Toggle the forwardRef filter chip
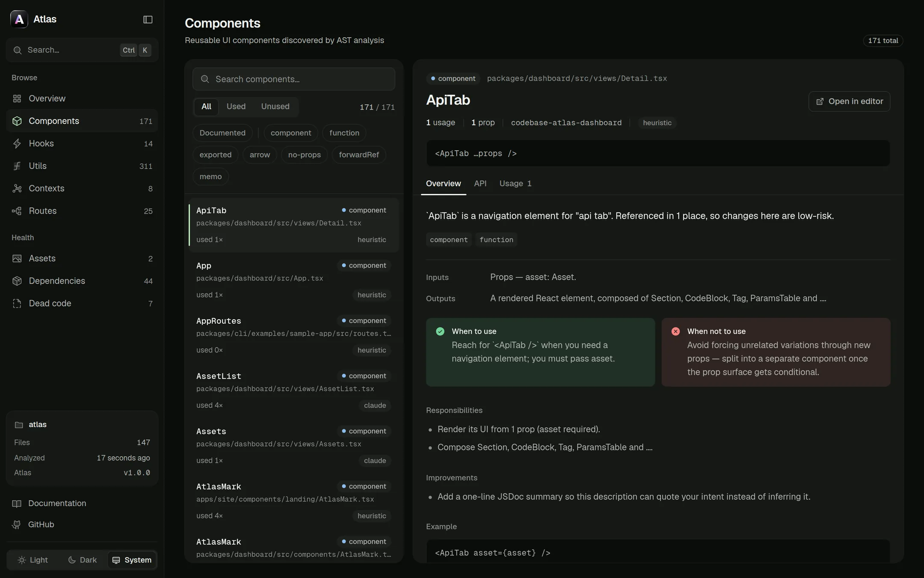This screenshot has height=578, width=924. click(359, 155)
